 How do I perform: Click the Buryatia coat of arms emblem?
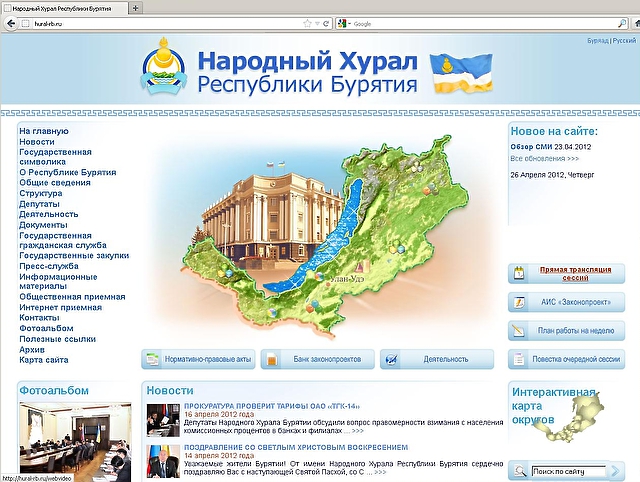point(164,65)
